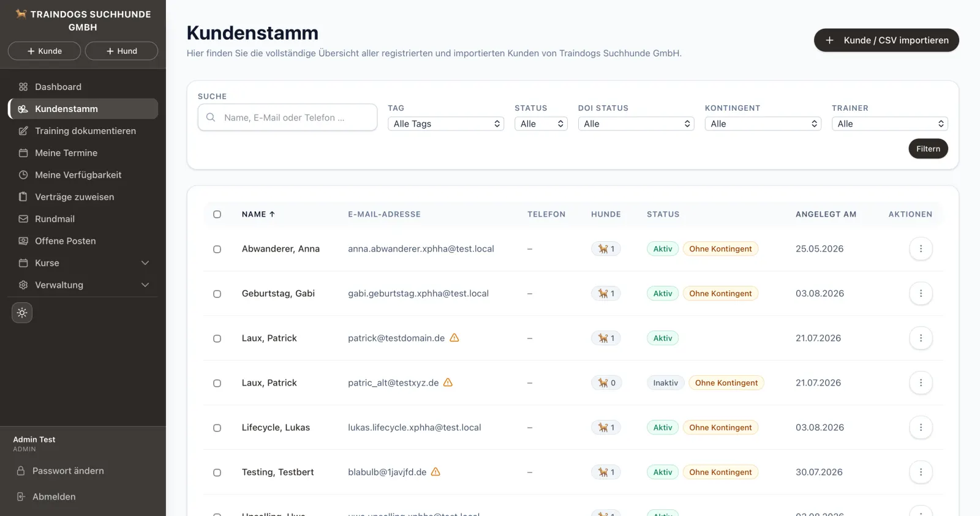
Task: Click the pencil icon beside Training dokumentieren
Action: click(23, 131)
